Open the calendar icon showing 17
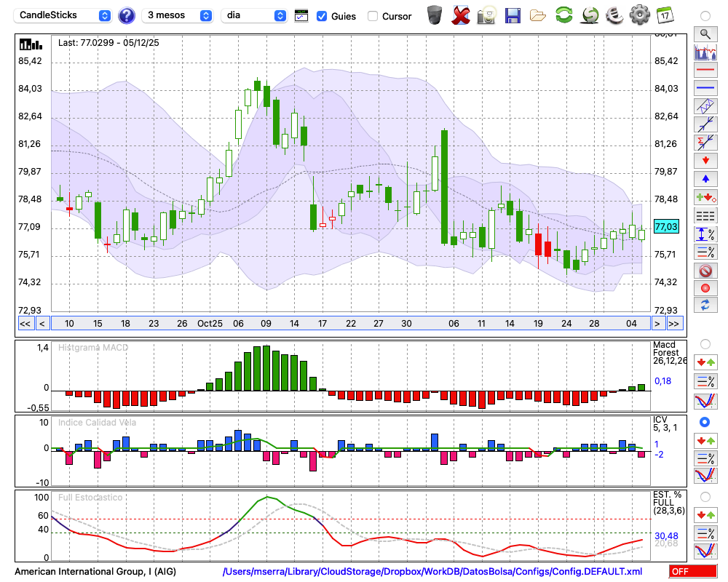The width and height of the screenshot is (728, 582). (x=665, y=15)
